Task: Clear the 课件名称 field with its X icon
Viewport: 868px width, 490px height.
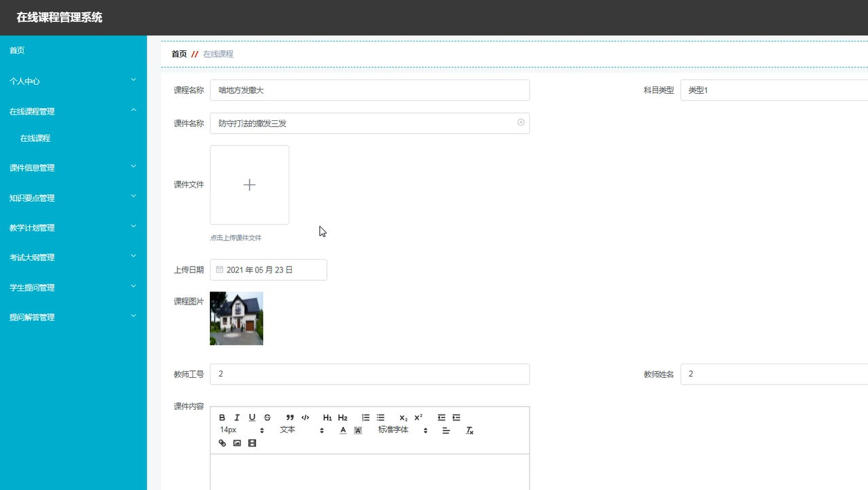Action: 521,122
